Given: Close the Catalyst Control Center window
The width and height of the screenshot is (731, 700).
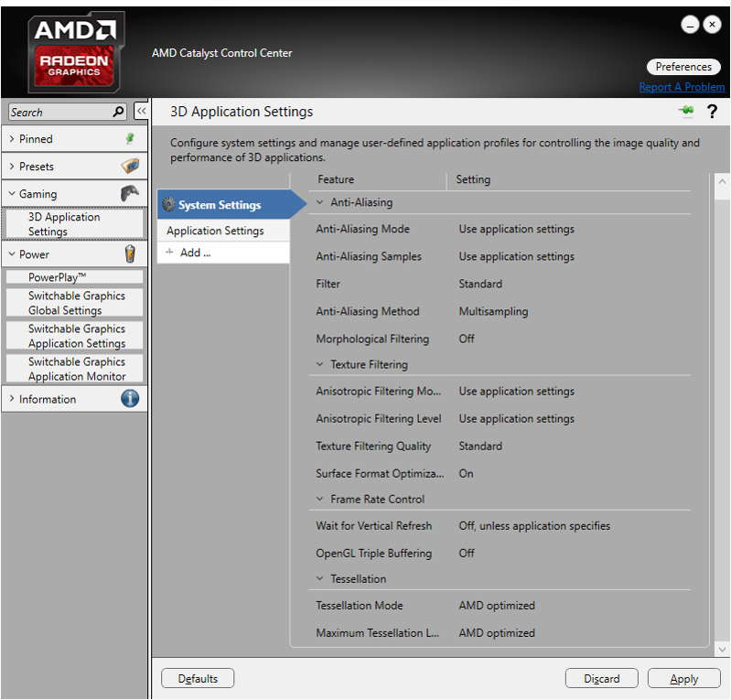Looking at the screenshot, I should [712, 25].
